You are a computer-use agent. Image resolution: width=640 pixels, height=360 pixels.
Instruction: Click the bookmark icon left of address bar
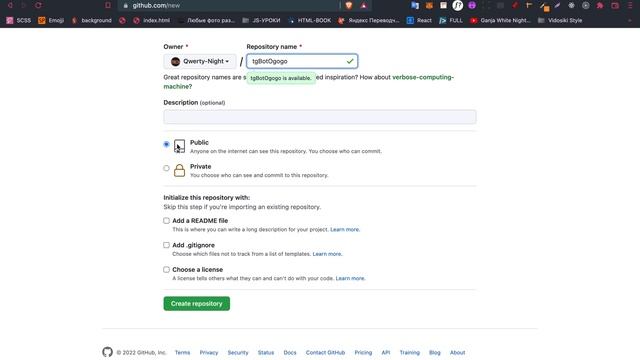tap(108, 5)
